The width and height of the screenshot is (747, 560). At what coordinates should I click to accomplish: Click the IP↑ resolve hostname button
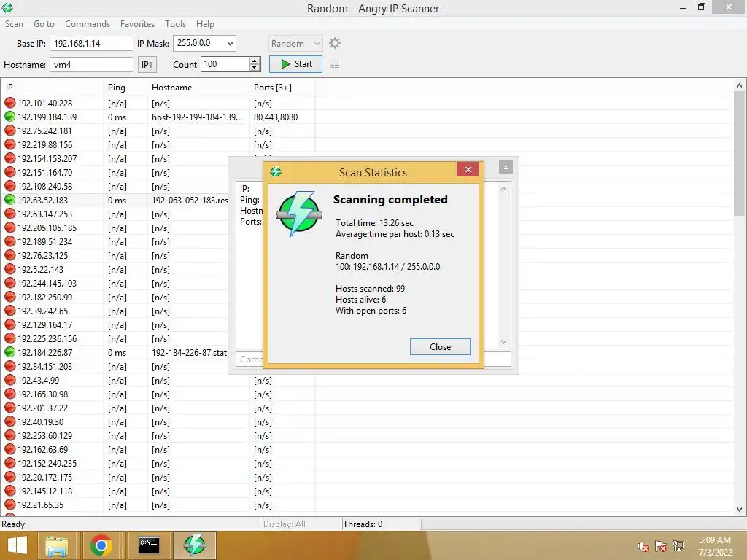[x=147, y=64]
